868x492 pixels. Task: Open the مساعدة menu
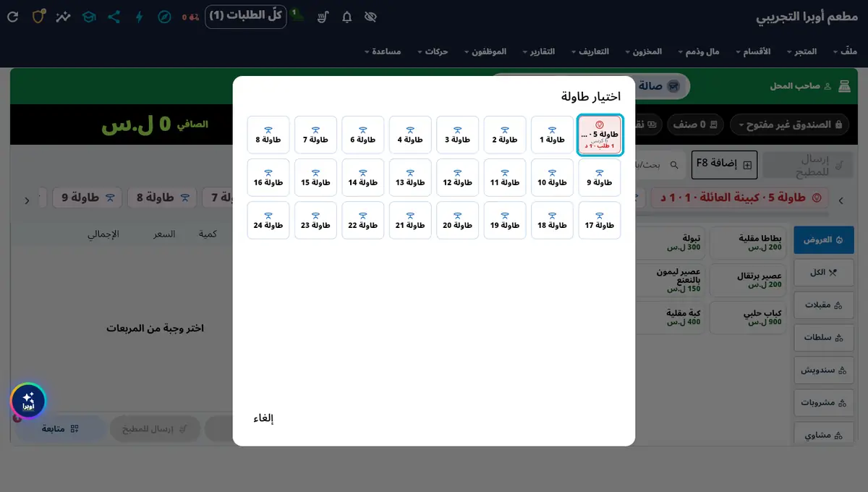click(x=383, y=51)
